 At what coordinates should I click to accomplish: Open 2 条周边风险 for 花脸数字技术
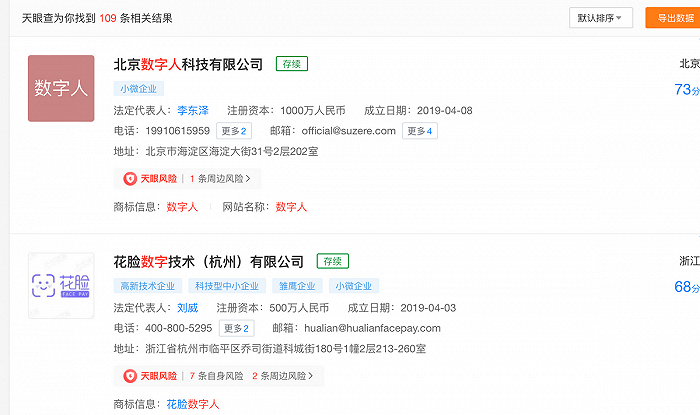pyautogui.click(x=283, y=376)
